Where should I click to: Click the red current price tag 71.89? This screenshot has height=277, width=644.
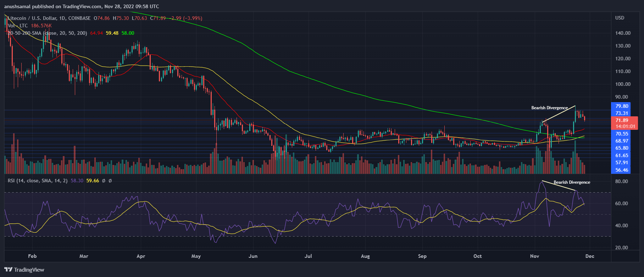pos(625,120)
